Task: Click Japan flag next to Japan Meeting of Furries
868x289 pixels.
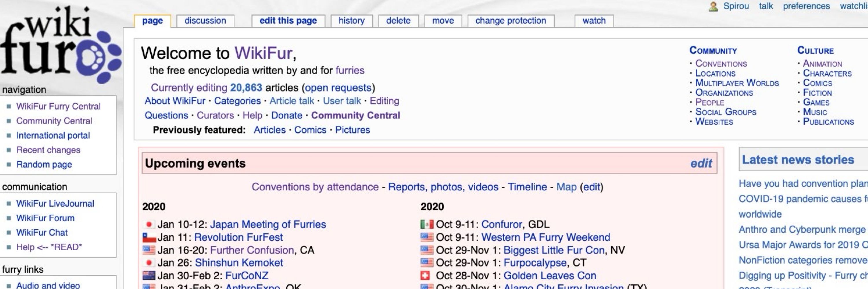Action: pos(149,224)
